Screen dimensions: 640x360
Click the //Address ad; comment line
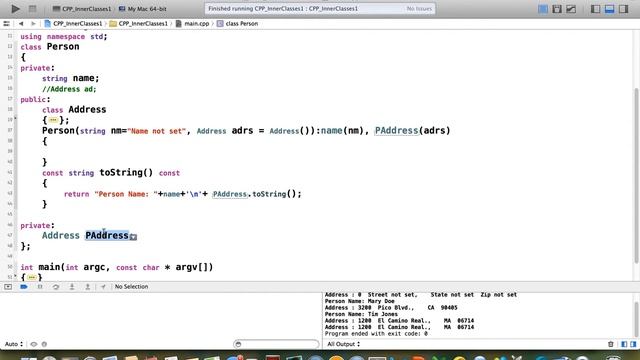69,89
